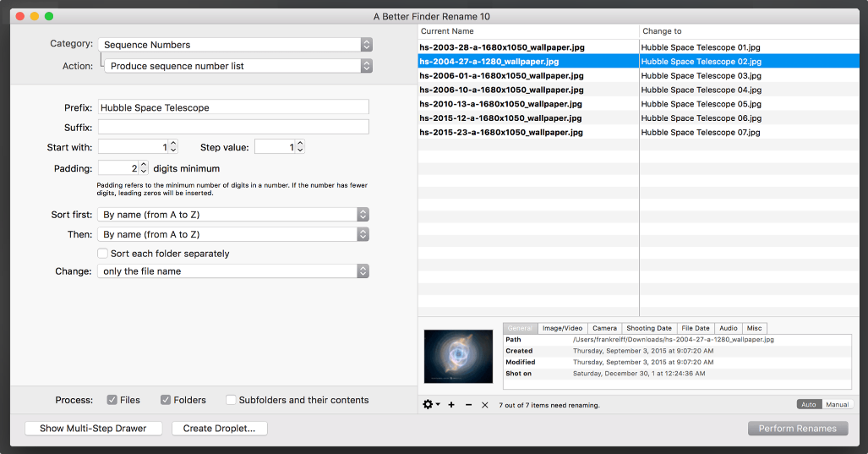Switch to the Misc tab
This screenshot has height=454, width=868.
coord(755,328)
